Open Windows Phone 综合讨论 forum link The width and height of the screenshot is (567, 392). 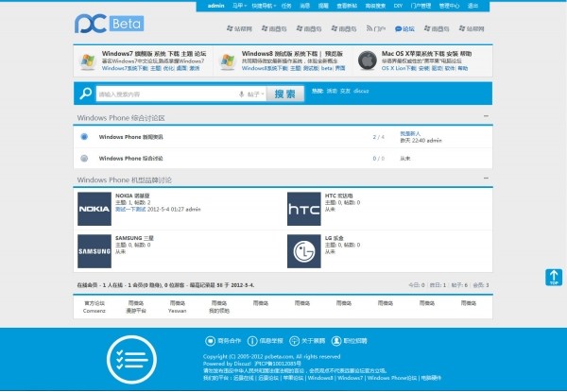tap(131, 159)
